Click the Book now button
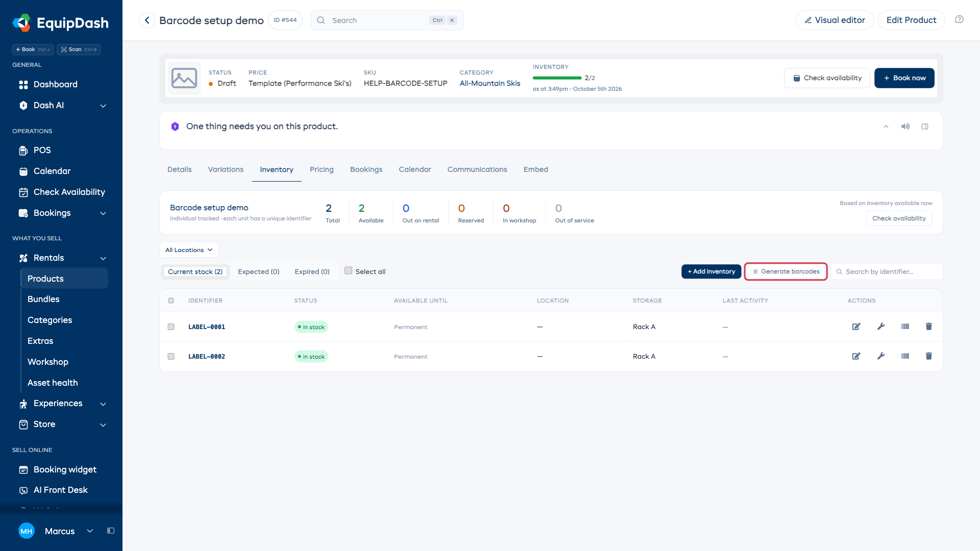 [904, 78]
